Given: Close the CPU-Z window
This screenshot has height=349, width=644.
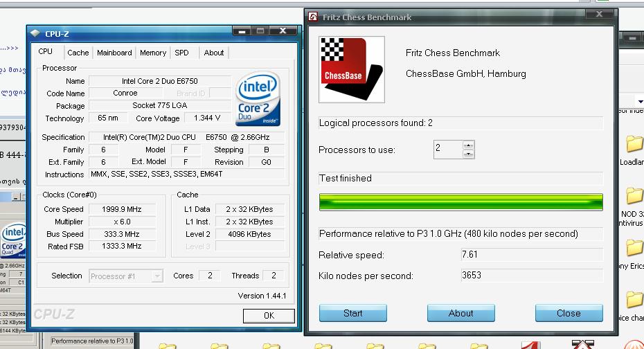Looking at the screenshot, I should click(x=283, y=30).
